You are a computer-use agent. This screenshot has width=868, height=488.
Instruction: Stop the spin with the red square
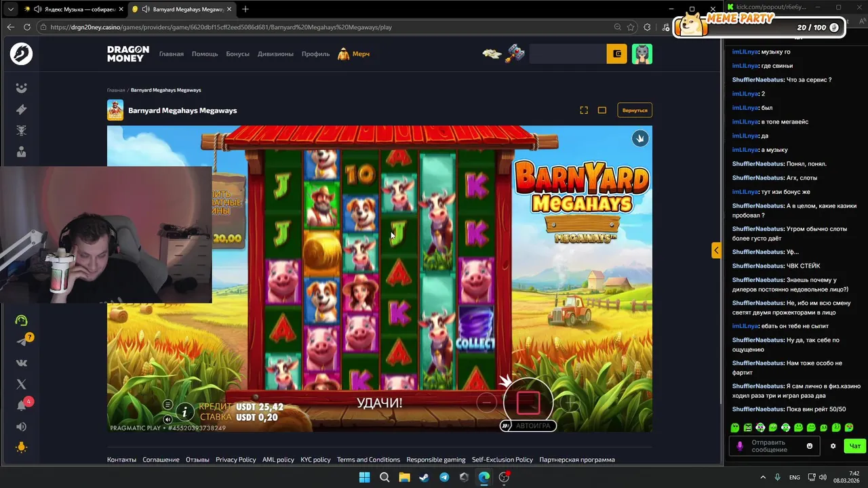tap(528, 403)
